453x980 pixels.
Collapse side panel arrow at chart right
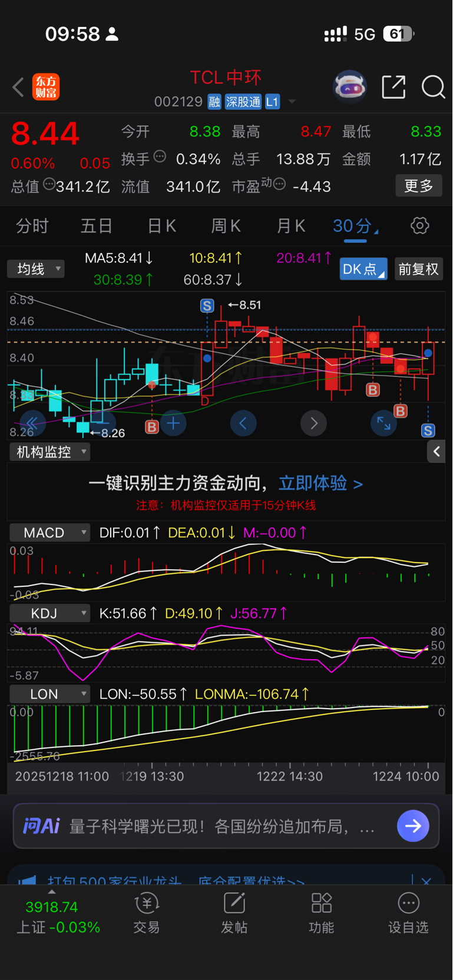click(x=436, y=451)
